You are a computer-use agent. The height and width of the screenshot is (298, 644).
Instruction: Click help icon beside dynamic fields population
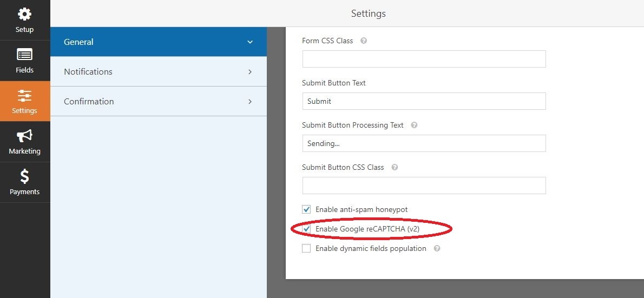[437, 249]
